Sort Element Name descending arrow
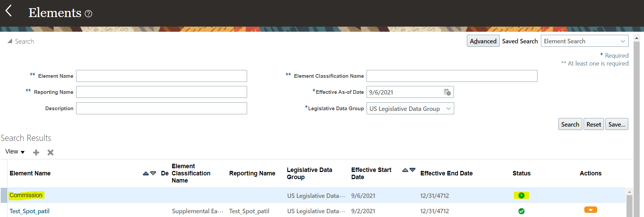Viewport: 644px width, 217px height. [153, 173]
